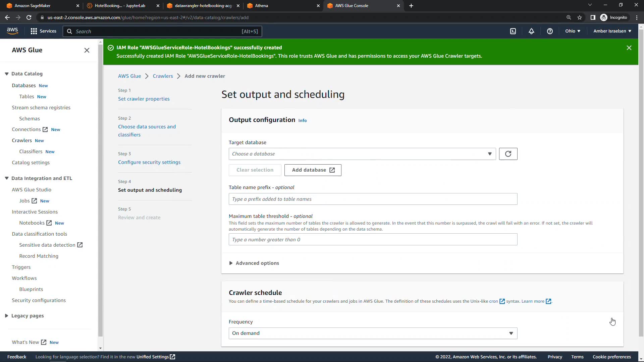Viewport: 644px width, 362px height.
Task: Click the Add database button
Action: tap(313, 170)
